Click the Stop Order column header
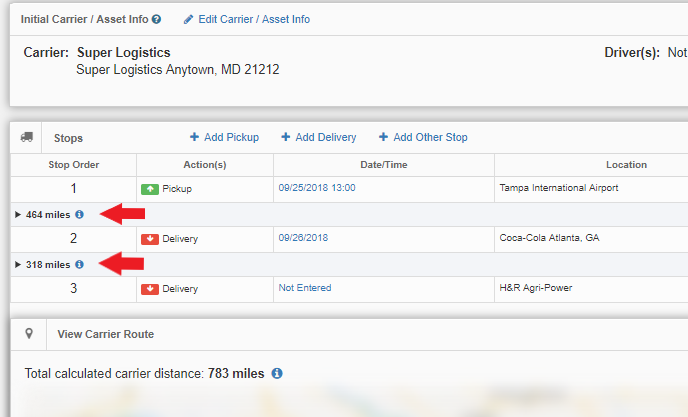688x417 pixels. (74, 164)
